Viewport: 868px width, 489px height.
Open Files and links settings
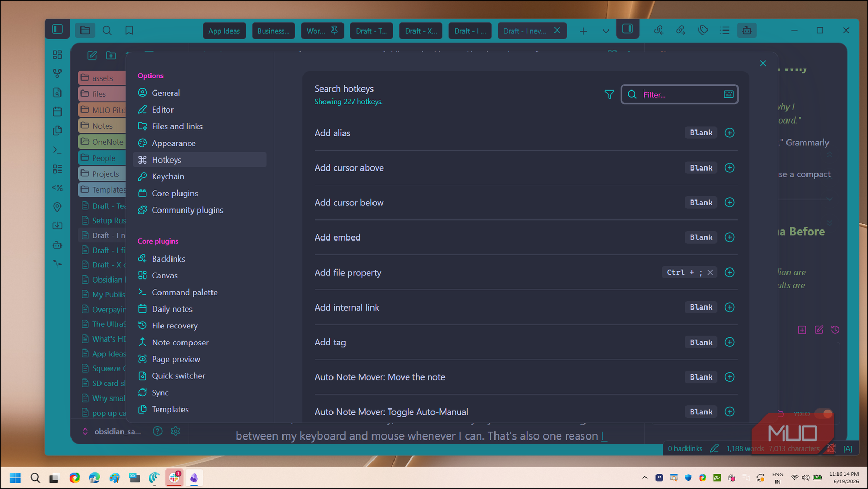199,126
